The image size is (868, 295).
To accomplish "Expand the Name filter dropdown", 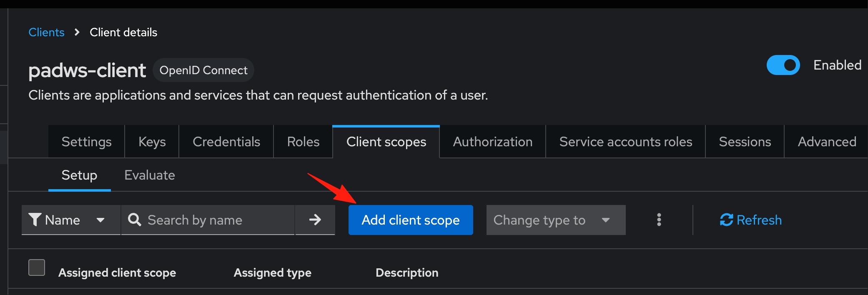I will pos(71,220).
